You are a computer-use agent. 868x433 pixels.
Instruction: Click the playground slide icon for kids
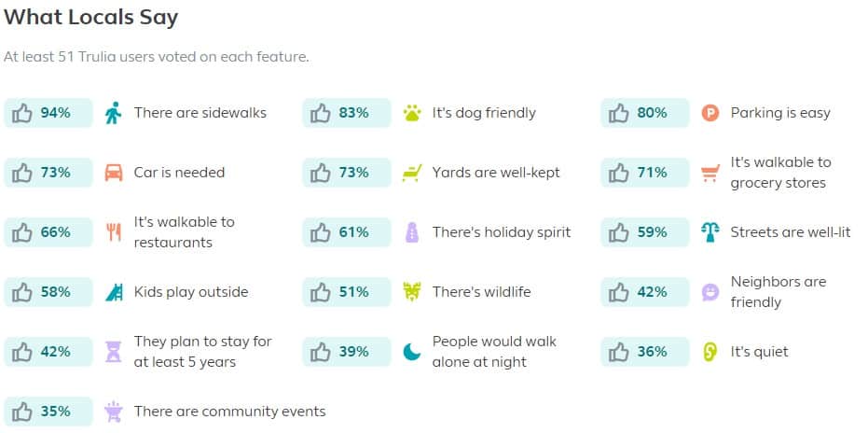[114, 292]
